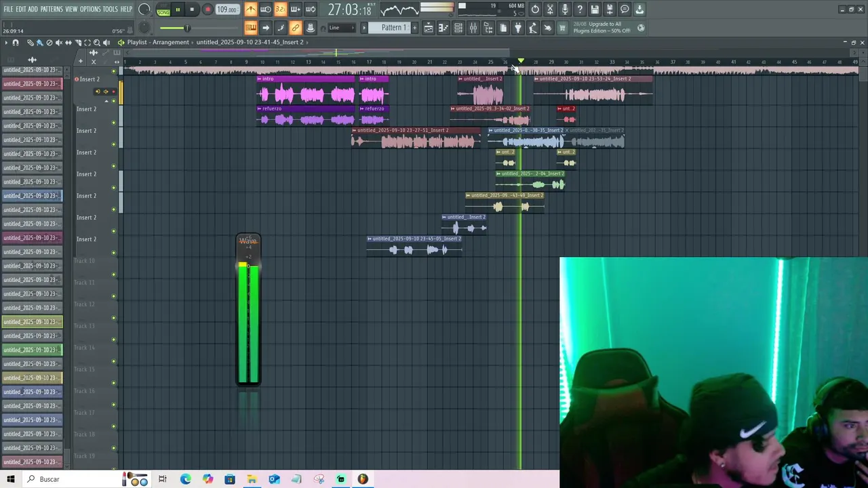Toggle note/clip grouping link icon
868x488 pixels.
[295, 28]
